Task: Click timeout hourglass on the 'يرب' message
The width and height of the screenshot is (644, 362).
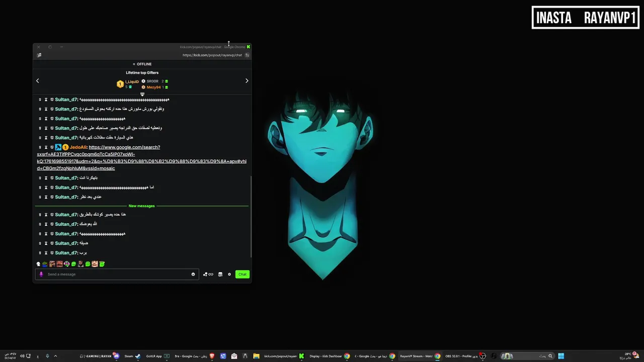Action: [46, 253]
